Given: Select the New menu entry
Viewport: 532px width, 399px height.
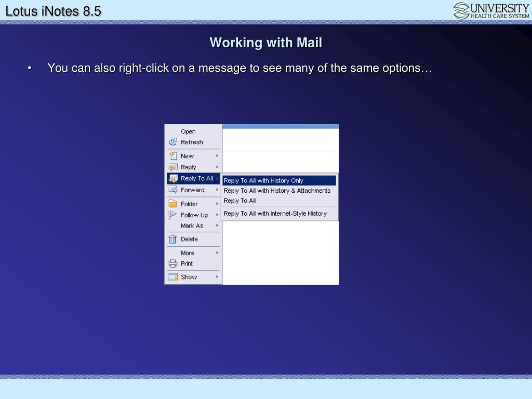Looking at the screenshot, I should [193, 156].
